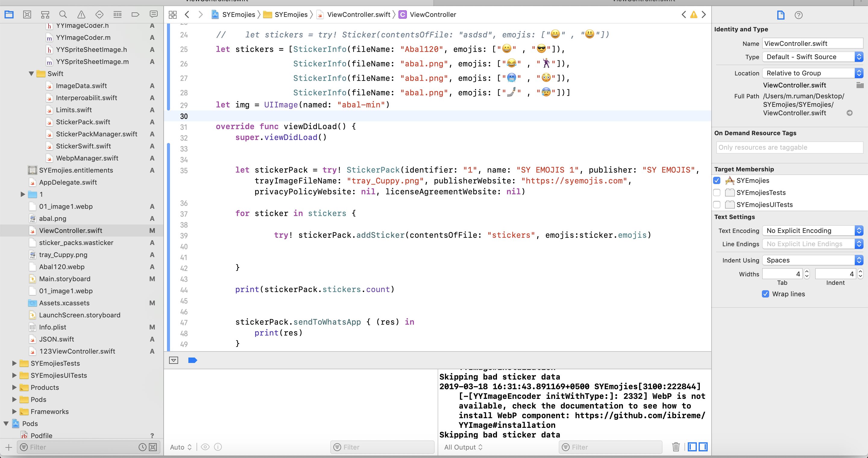This screenshot has width=868, height=458.
Task: Open the Issue navigator warning icon
Action: point(81,14)
